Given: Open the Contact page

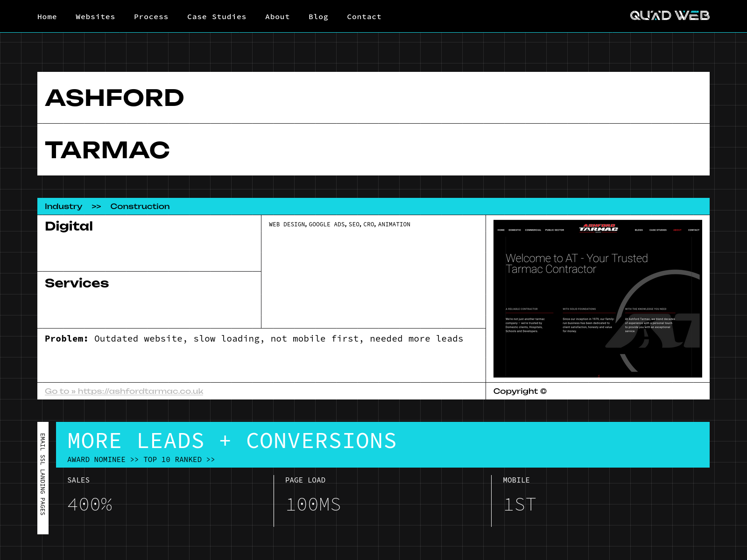Looking at the screenshot, I should pos(364,17).
